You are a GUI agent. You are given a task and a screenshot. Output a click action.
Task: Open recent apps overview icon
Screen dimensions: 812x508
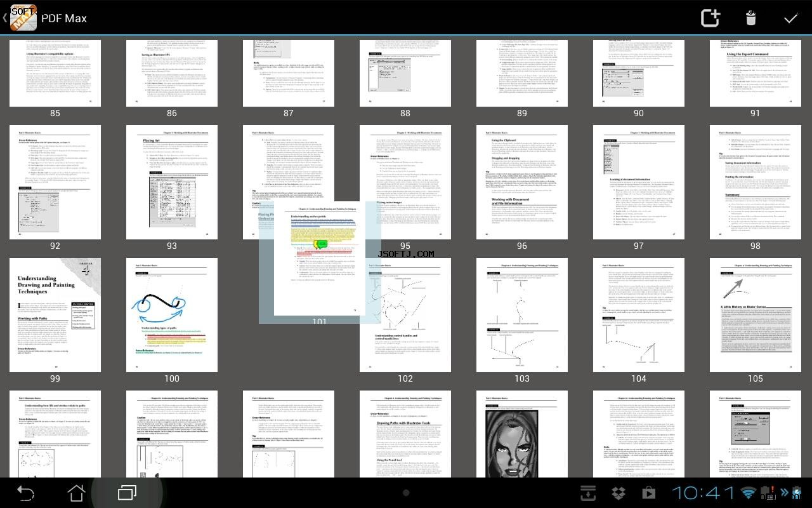click(x=128, y=493)
